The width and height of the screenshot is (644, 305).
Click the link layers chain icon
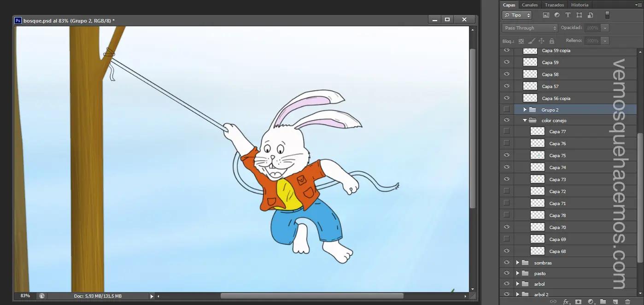(553, 302)
